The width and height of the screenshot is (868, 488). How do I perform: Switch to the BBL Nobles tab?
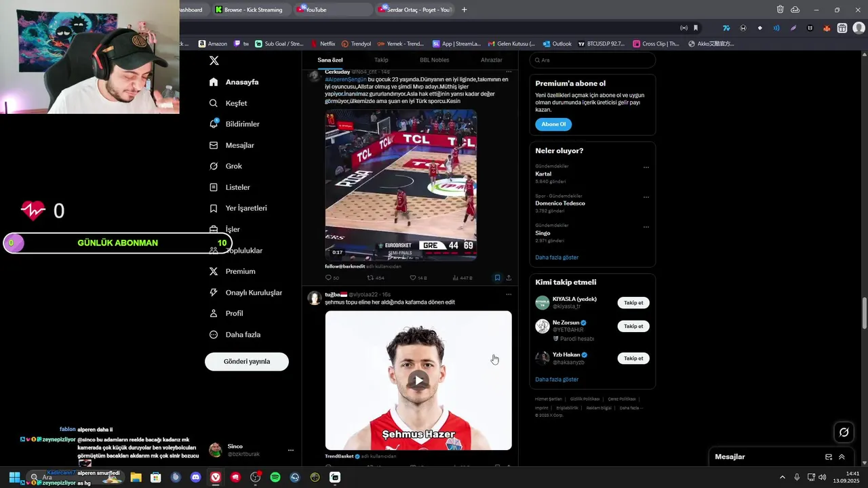434,60
